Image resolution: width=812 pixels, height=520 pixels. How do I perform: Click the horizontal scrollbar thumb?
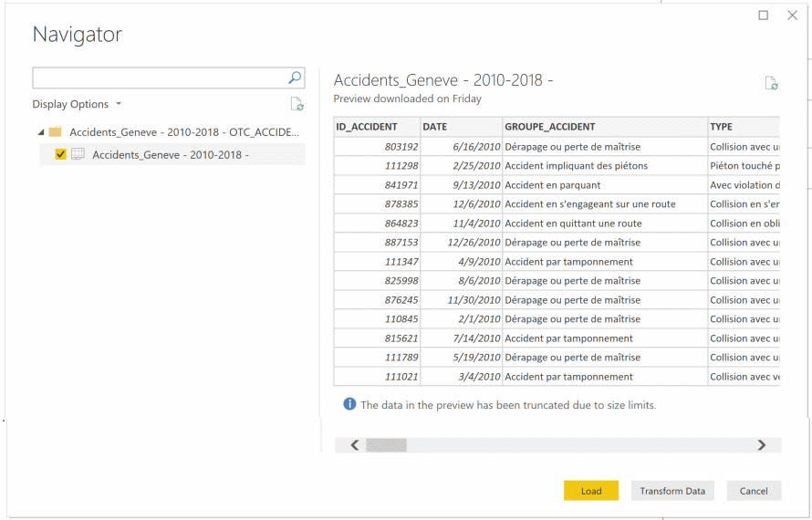point(386,445)
